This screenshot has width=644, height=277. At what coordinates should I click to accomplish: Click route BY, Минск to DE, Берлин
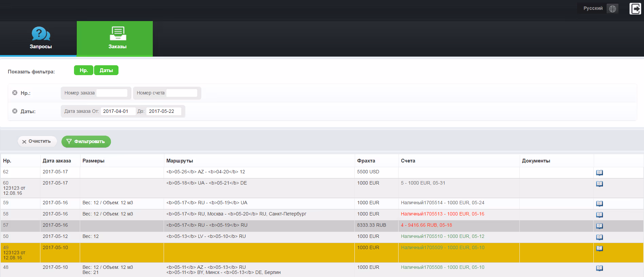(x=223, y=272)
